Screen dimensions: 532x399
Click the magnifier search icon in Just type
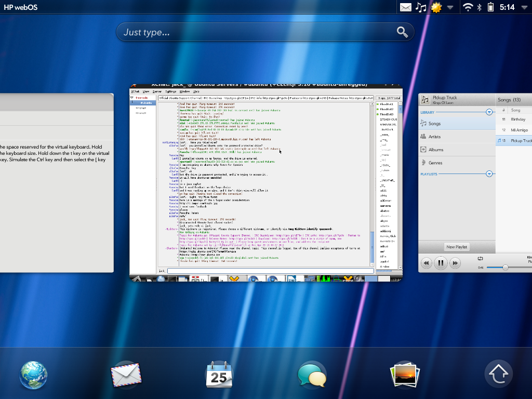tap(402, 32)
